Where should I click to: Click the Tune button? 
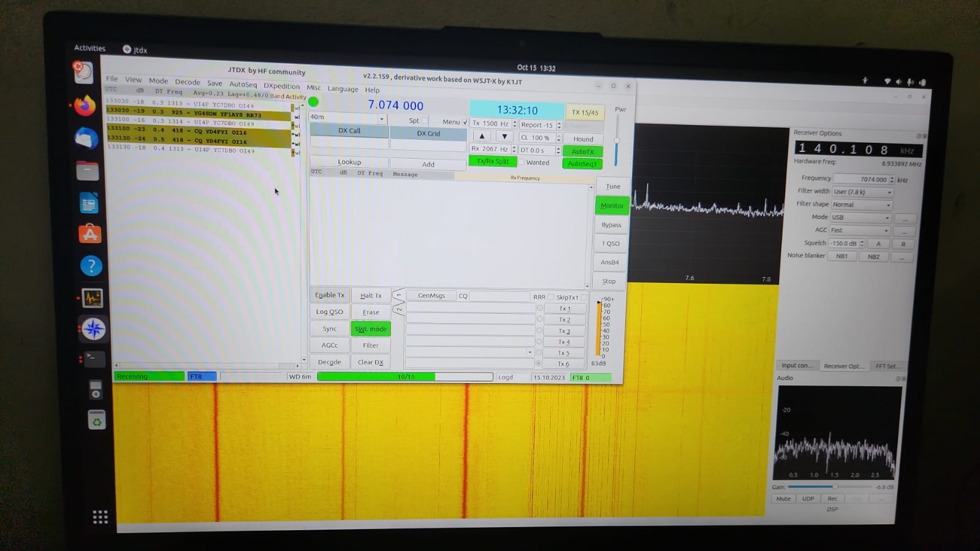613,186
